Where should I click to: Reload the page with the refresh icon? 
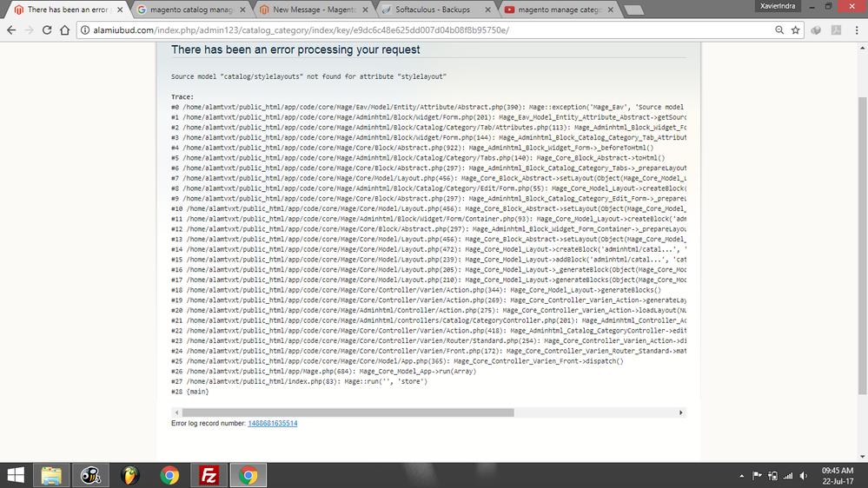pos(45,30)
